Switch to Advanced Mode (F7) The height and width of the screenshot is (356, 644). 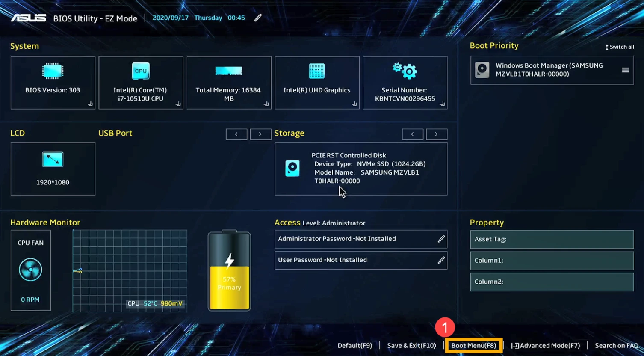[546, 345]
